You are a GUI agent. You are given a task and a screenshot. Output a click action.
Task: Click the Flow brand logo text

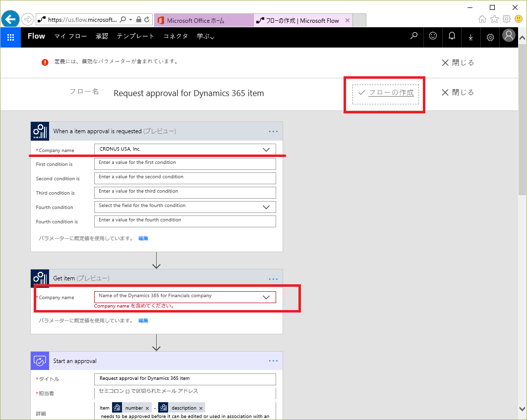pos(36,36)
